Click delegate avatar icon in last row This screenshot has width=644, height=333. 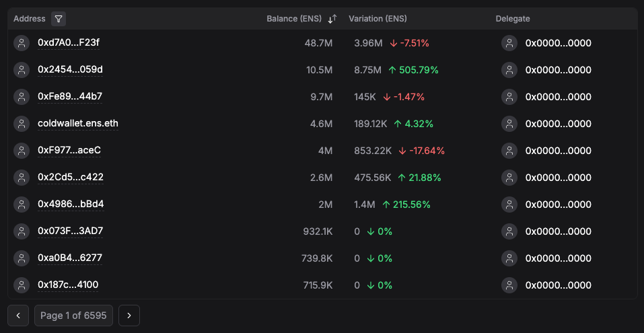[x=509, y=285]
